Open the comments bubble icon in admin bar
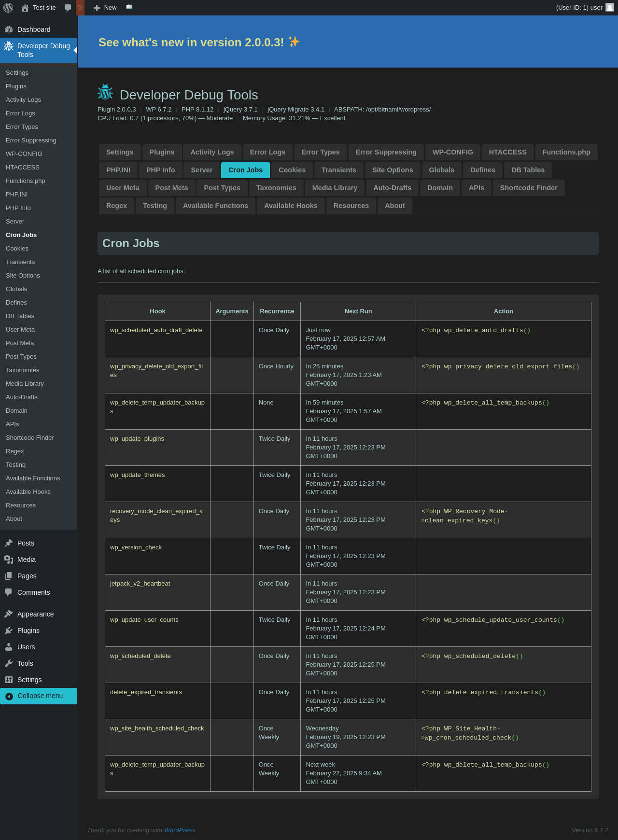Viewport: 618px width, 840px height. coord(68,8)
